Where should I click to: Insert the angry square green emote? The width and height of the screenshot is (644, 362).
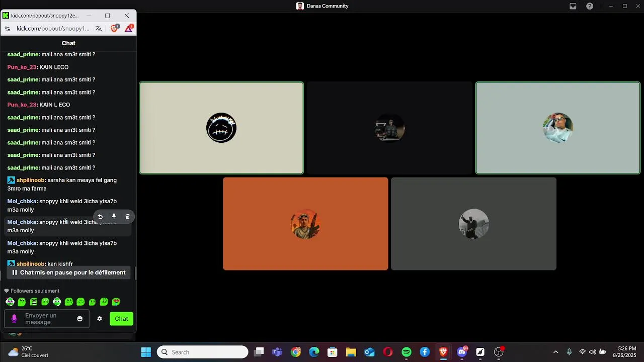(33, 302)
